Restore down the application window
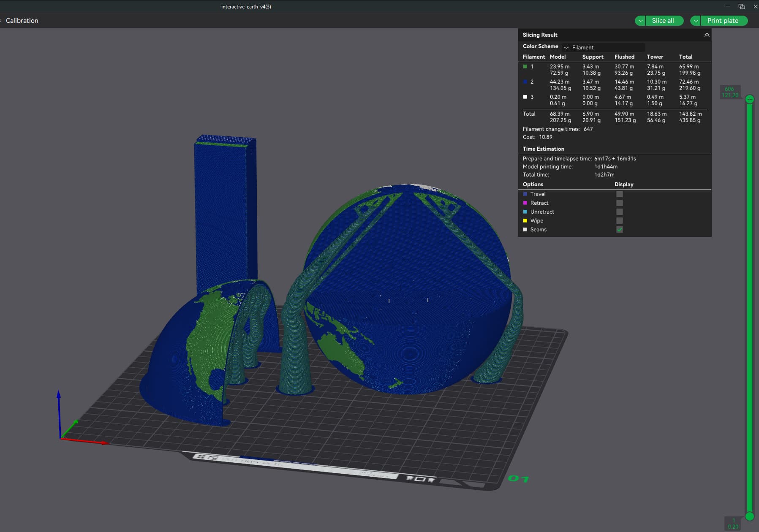759x532 pixels. pos(741,6)
